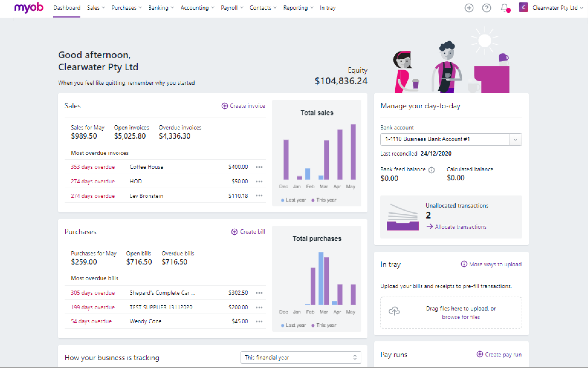Expand the Accounting menu
The height and width of the screenshot is (368, 588).
(197, 8)
